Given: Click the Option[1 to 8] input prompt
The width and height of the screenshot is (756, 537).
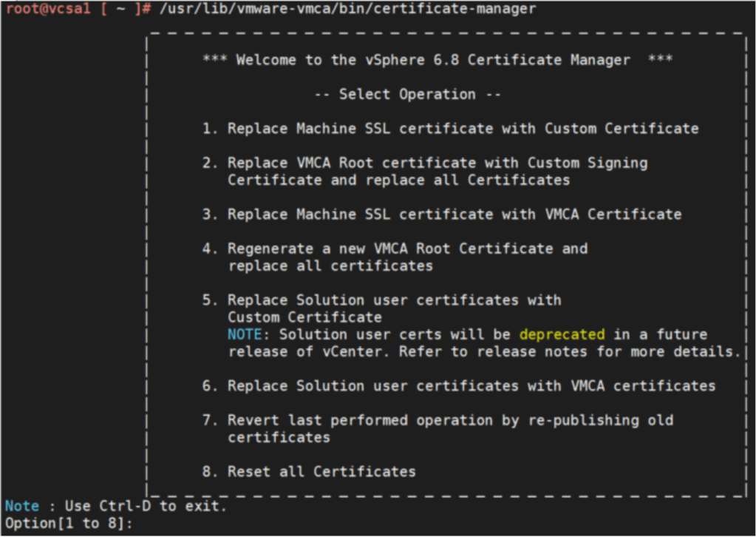Looking at the screenshot, I should click(70, 523).
